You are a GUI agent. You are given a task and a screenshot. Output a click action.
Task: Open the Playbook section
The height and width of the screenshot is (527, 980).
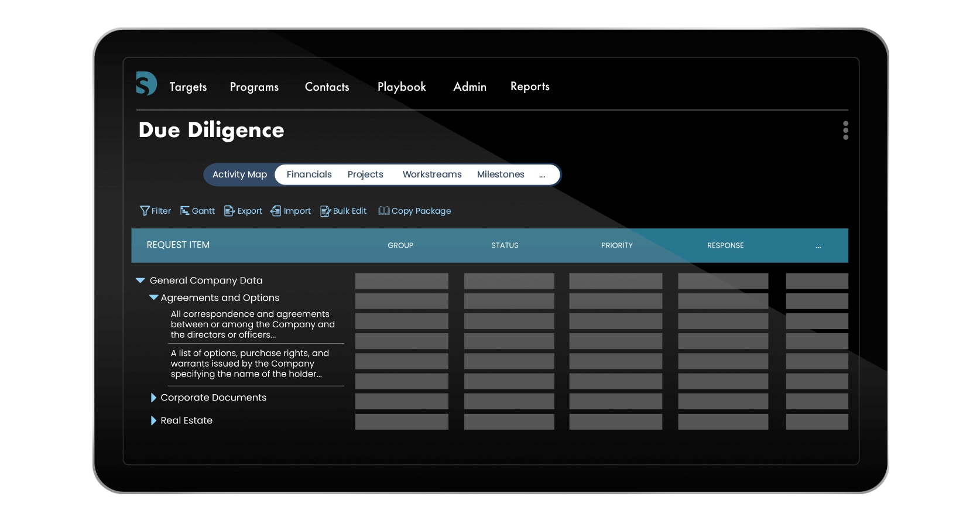[x=402, y=87]
